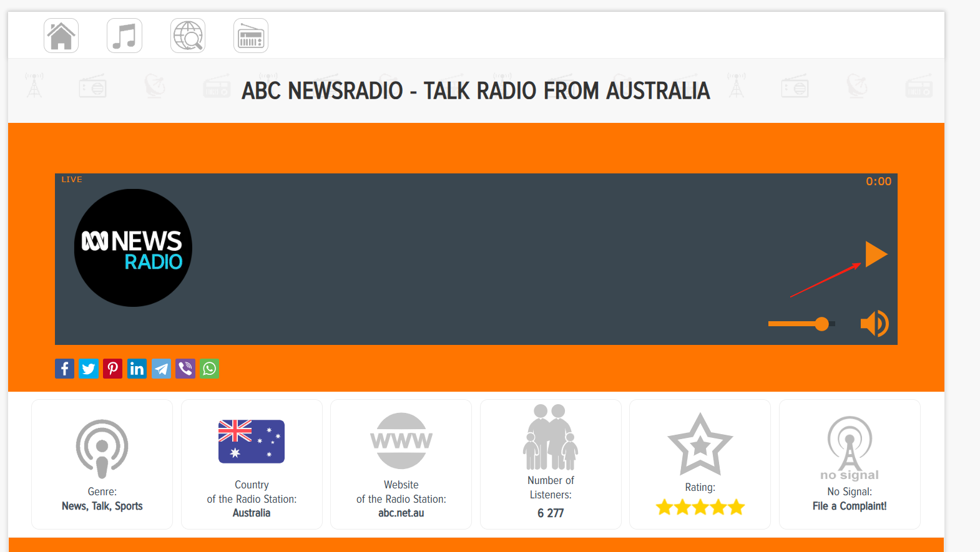
Task: Go to the home page icon
Action: pyautogui.click(x=61, y=36)
